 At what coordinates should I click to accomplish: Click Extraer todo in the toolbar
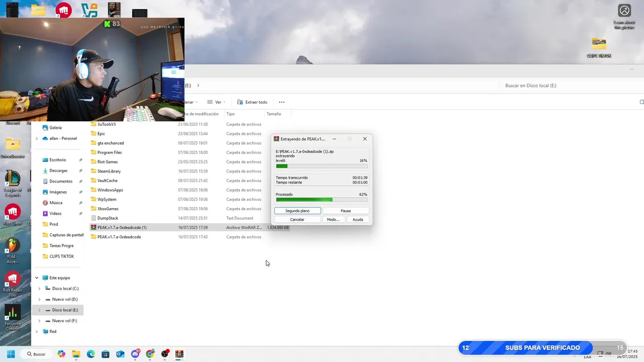point(253,102)
